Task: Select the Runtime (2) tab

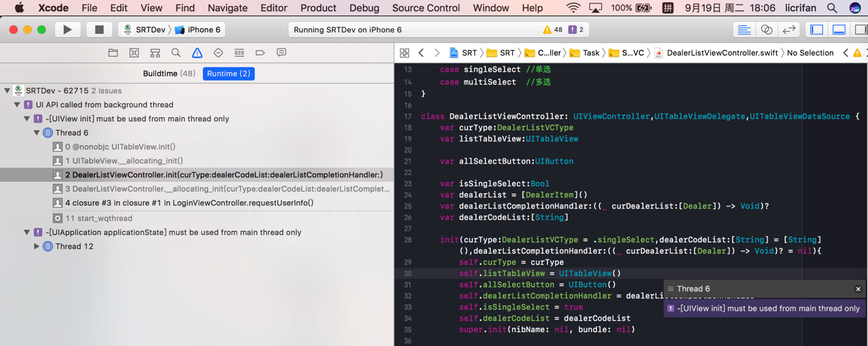Action: [x=229, y=74]
